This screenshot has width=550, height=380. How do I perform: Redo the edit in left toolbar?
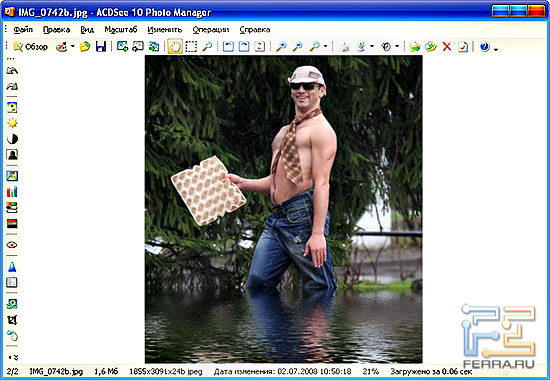click(x=12, y=86)
